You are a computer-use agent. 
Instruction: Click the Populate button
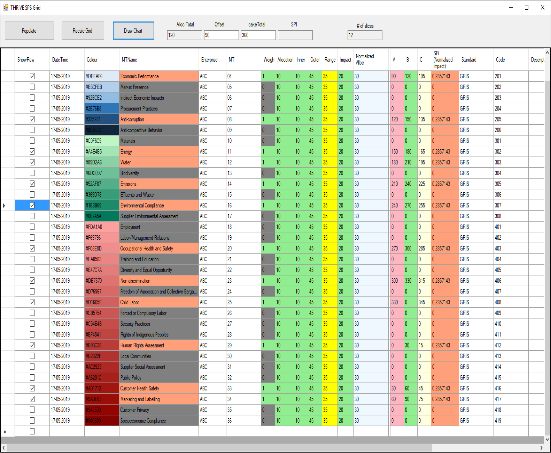[29, 31]
